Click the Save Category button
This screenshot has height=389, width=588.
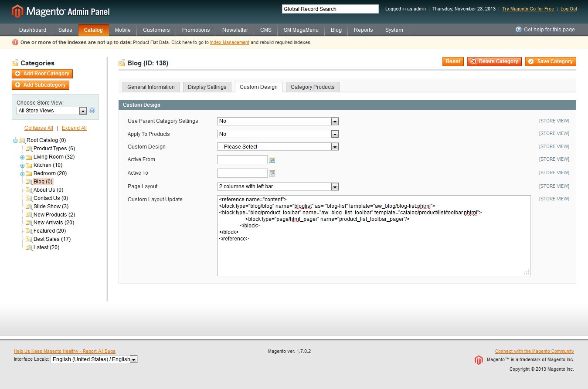click(551, 61)
